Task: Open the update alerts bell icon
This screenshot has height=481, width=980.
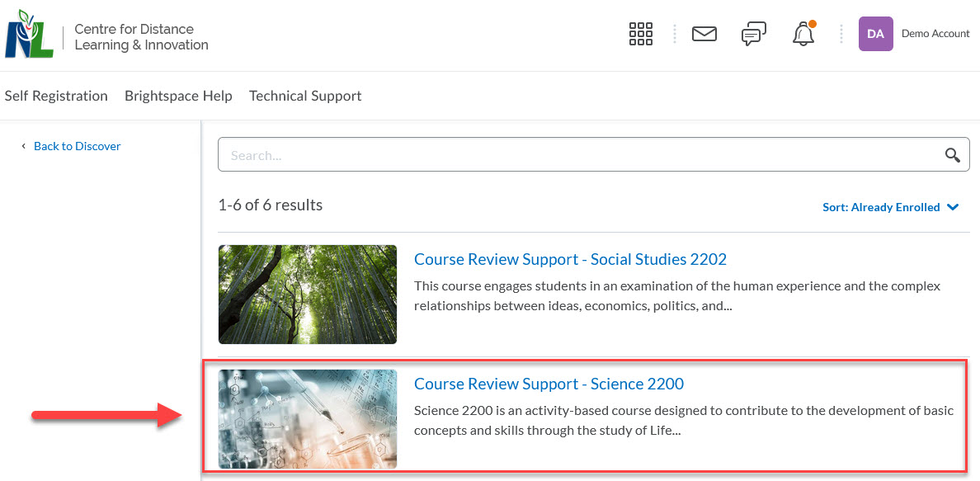Action: click(803, 33)
